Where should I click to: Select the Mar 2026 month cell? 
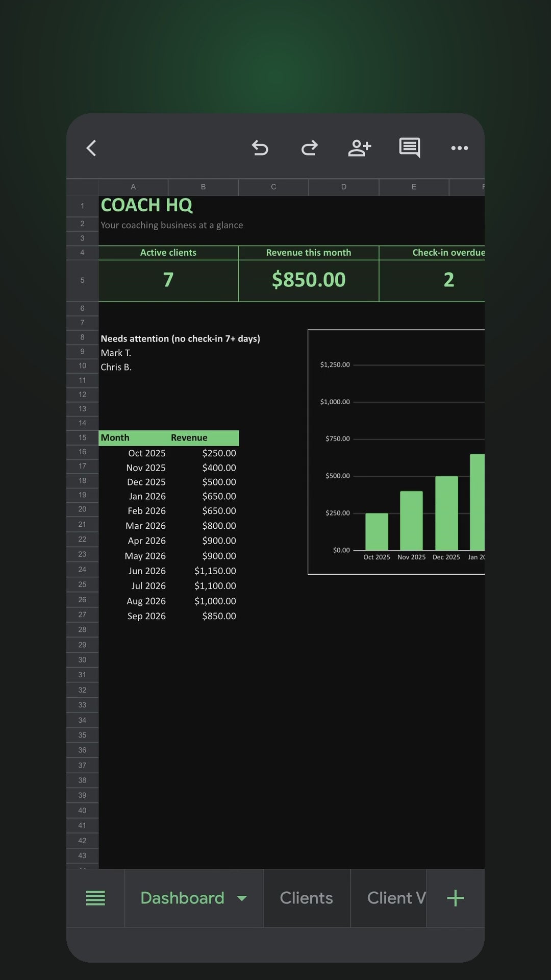pos(133,526)
